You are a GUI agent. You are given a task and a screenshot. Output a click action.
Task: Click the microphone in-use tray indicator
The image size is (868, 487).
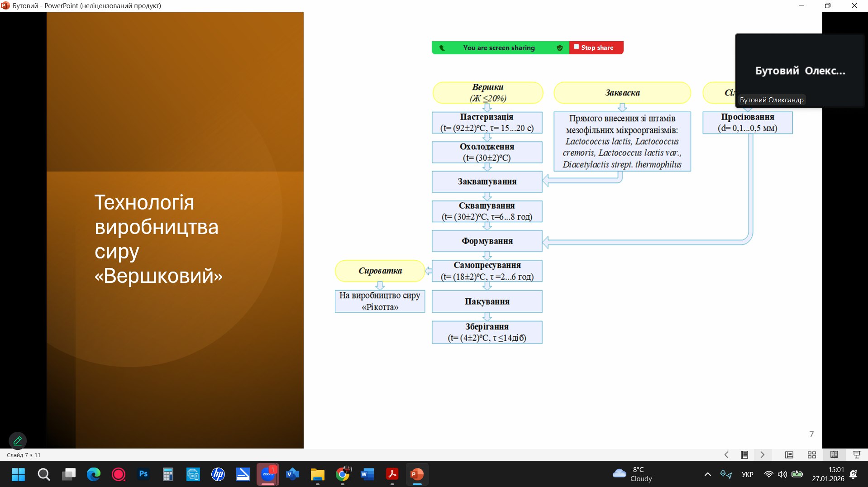(x=726, y=474)
